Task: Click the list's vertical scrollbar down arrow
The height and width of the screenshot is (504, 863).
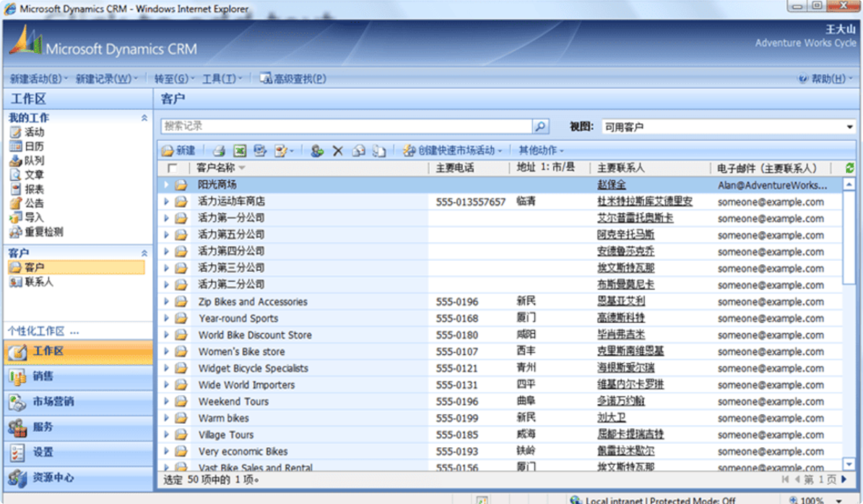Action: [x=849, y=464]
